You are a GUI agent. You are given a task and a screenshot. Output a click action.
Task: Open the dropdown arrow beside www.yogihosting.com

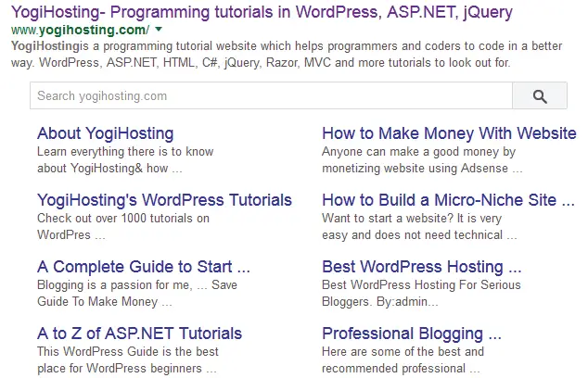pos(159,30)
